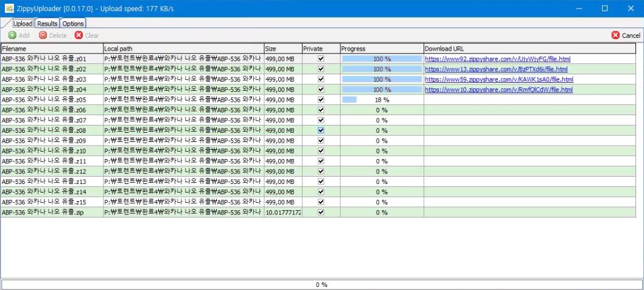Click the ZippyUploader title bar app icon

point(9,9)
